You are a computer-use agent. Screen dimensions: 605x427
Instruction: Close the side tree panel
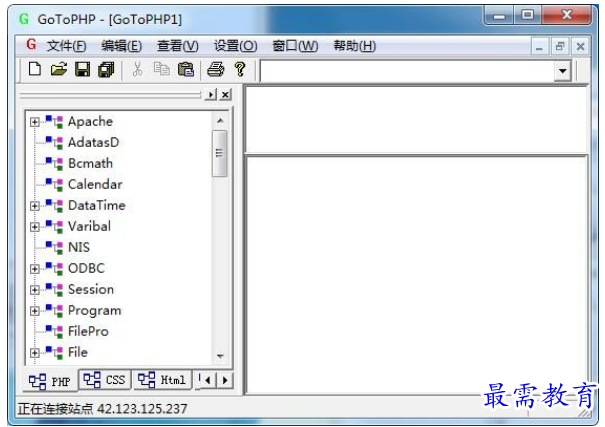coord(226,95)
